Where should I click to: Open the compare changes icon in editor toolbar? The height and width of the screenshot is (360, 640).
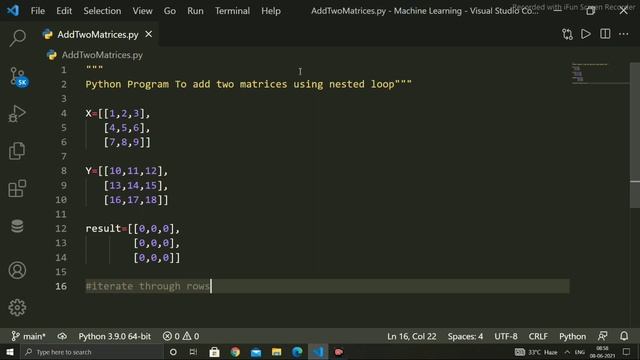567,34
